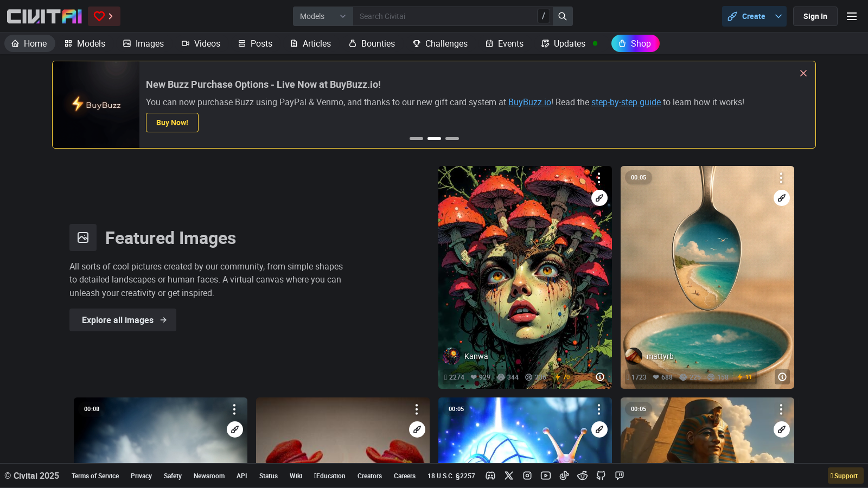Click the Reddit icon in footer
Viewport: 868px width, 488px height.
(583, 476)
